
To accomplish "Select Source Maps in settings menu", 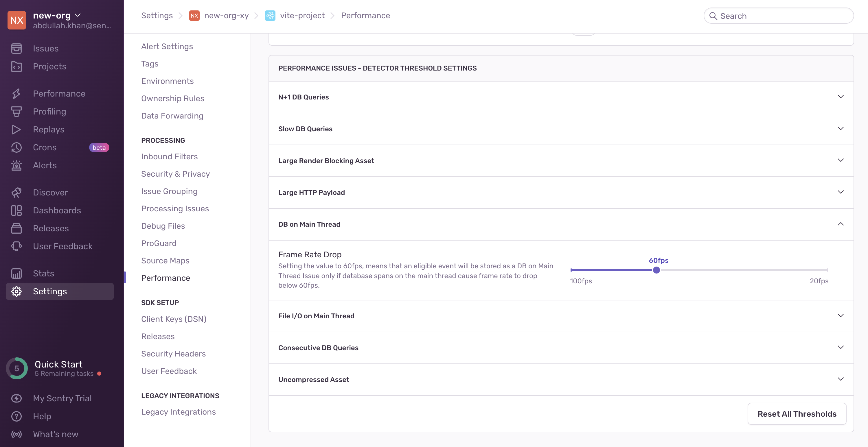I will pyautogui.click(x=165, y=261).
